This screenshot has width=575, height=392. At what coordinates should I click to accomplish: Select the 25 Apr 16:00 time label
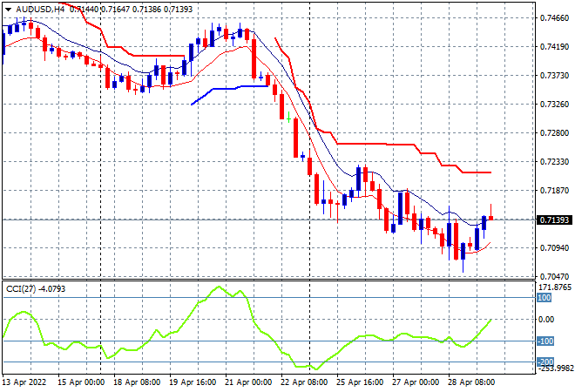coord(360,382)
